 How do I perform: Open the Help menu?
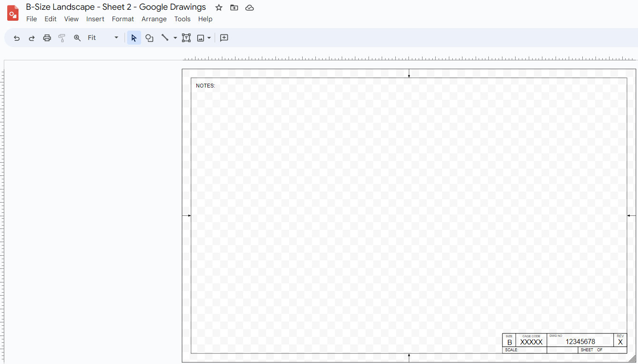[x=205, y=19]
